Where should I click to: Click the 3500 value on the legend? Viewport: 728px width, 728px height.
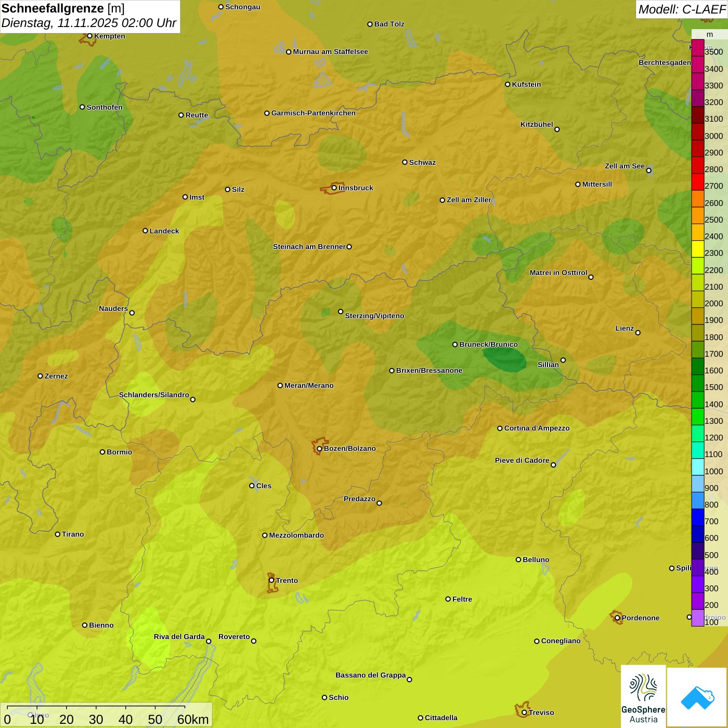pos(714,52)
